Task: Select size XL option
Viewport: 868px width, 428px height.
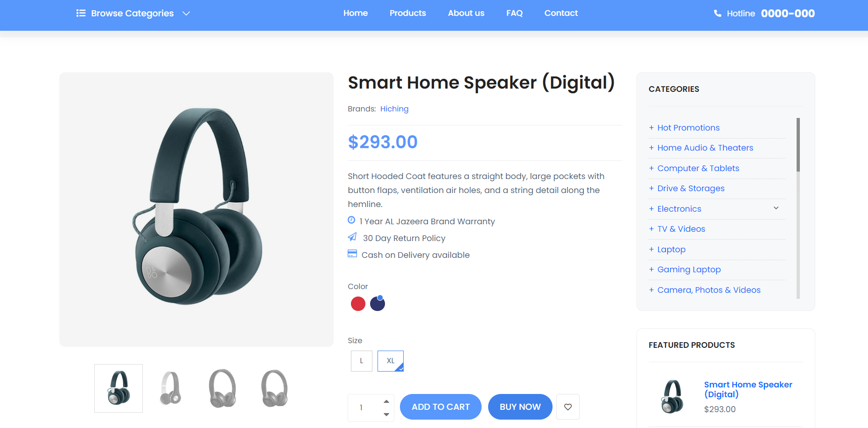Action: pos(391,361)
